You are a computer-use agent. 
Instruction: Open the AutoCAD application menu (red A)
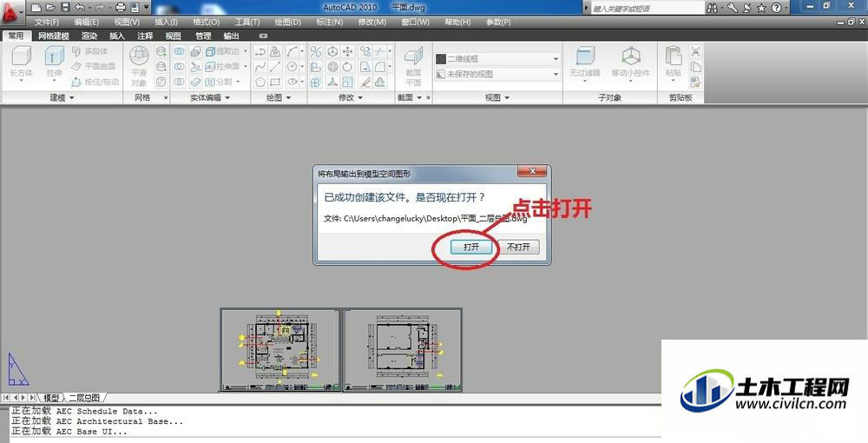[11, 12]
